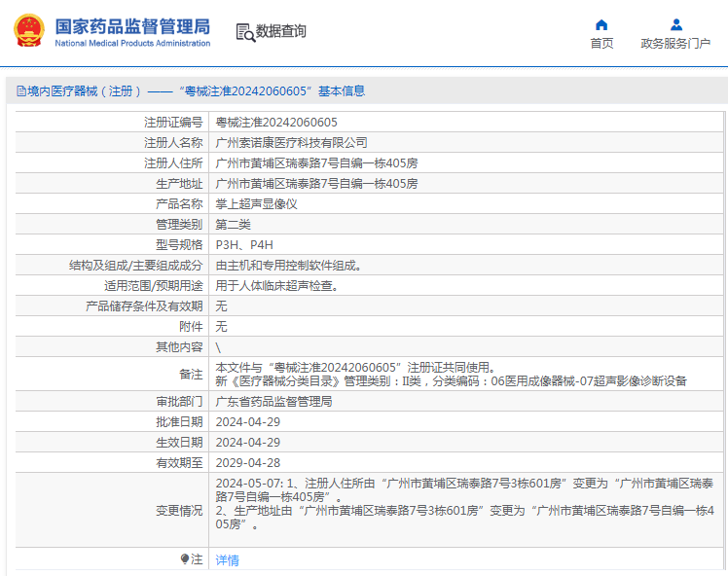This screenshot has height=576, width=728.
Task: Click the 审批部门 field label
Action: [179, 402]
